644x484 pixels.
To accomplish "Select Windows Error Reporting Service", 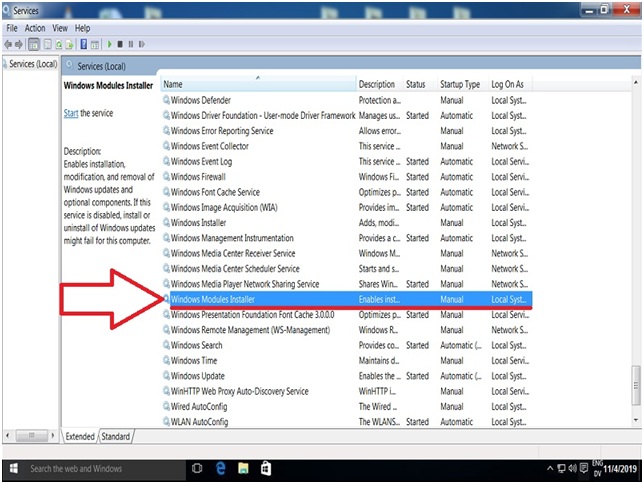I will pos(346,131).
